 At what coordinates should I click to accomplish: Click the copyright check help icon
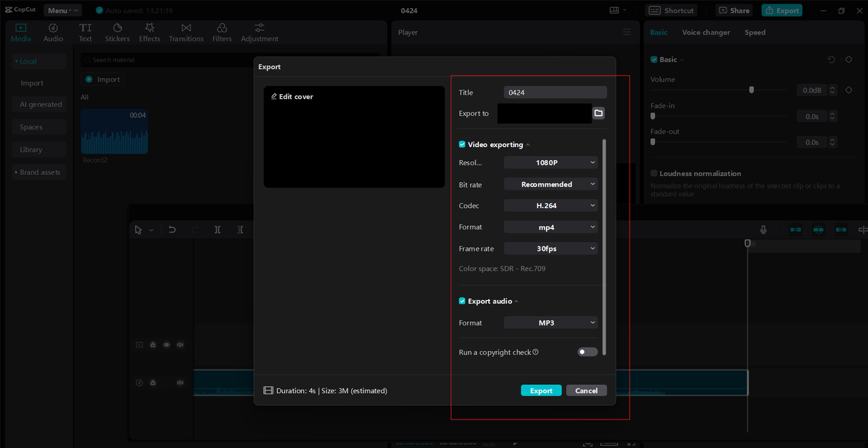pos(536,352)
